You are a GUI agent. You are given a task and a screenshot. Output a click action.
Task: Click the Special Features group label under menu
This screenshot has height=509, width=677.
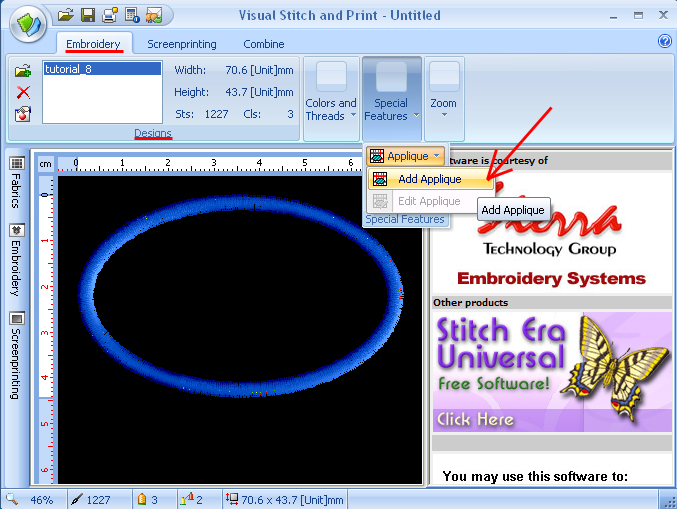405,219
